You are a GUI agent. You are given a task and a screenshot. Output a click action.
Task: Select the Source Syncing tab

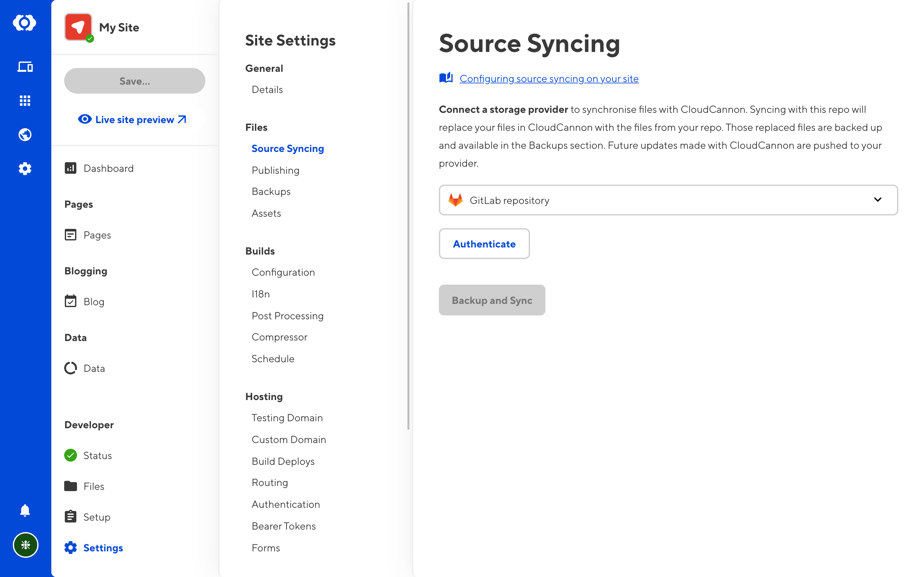coord(287,147)
